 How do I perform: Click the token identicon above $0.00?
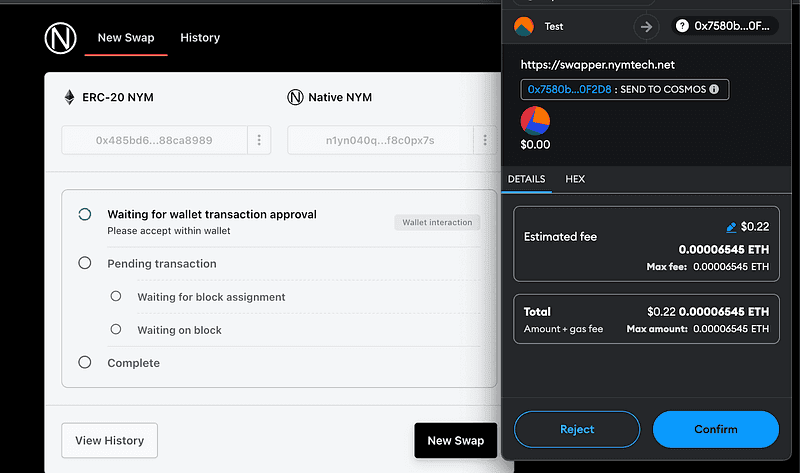(535, 121)
